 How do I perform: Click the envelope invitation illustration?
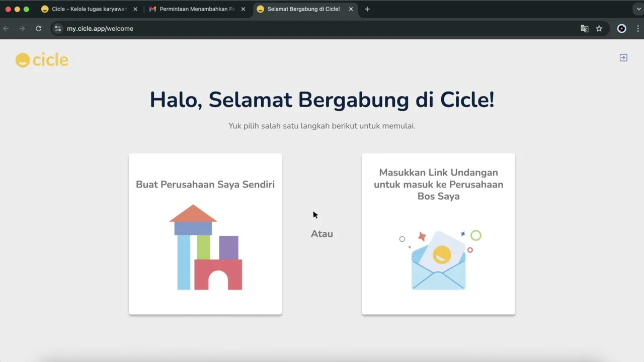[440, 259]
